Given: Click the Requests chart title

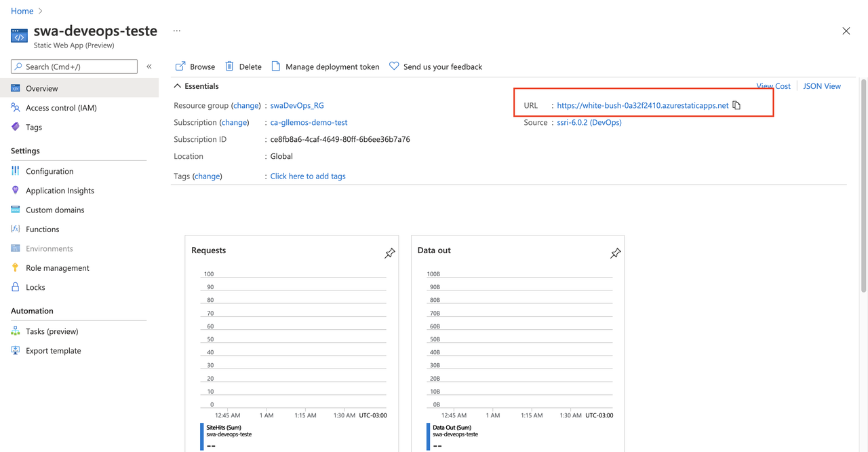Looking at the screenshot, I should pos(209,250).
